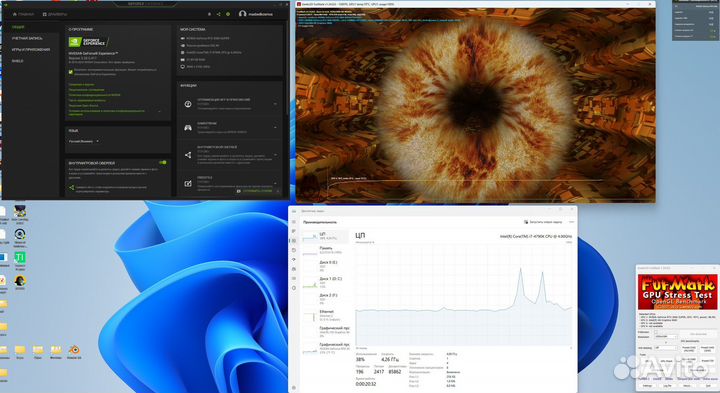Image resolution: width=720 pixels, height=393 pixels.
Task: Toggle the in-game overlay switch
Action: coord(163,163)
